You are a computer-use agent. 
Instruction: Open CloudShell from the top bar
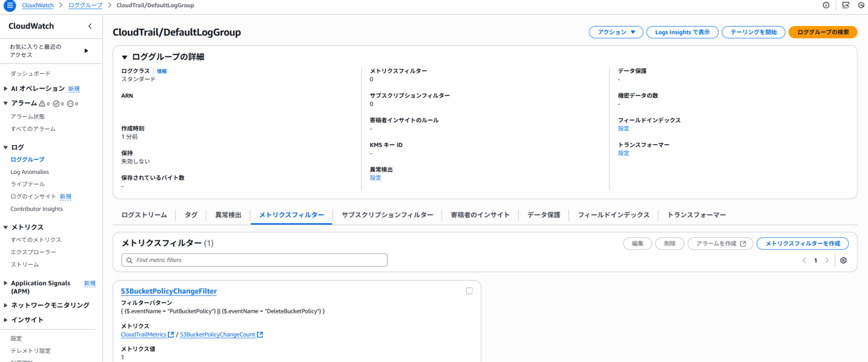(x=845, y=5)
